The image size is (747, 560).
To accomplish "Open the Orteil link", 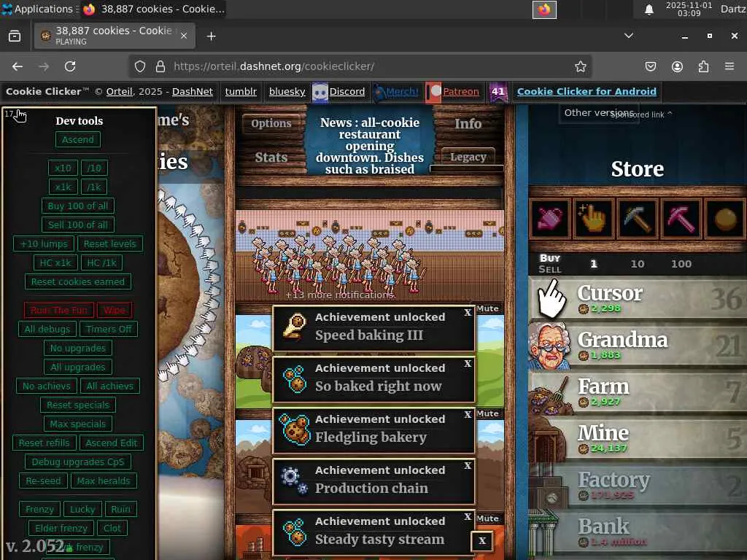I will coord(119,91).
